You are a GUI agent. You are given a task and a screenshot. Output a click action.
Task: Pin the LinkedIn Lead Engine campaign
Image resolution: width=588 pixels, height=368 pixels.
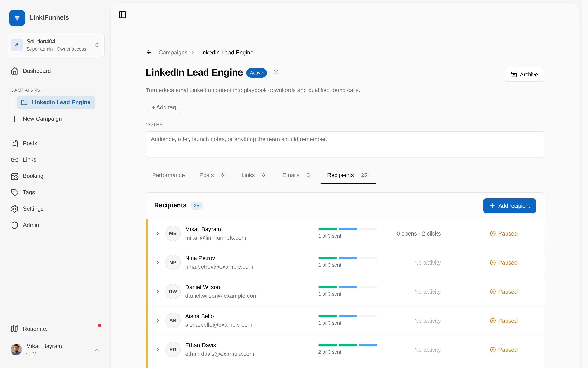pos(276,73)
